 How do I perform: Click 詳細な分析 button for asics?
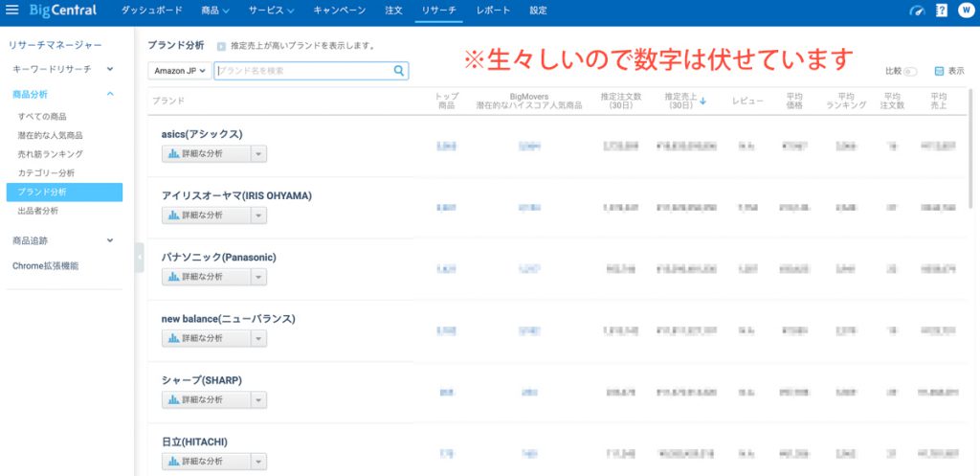tap(207, 154)
